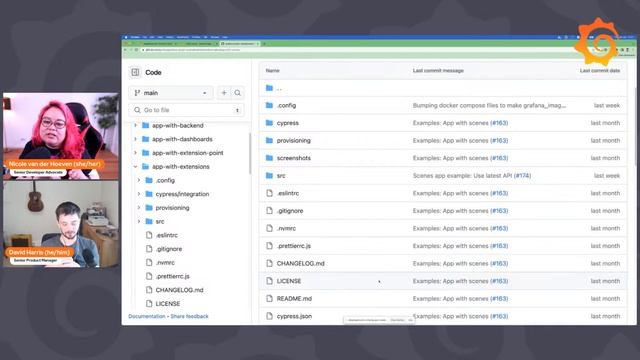Open .prettierrc.js in the file tree
This screenshot has height=360, width=640.
click(172, 276)
